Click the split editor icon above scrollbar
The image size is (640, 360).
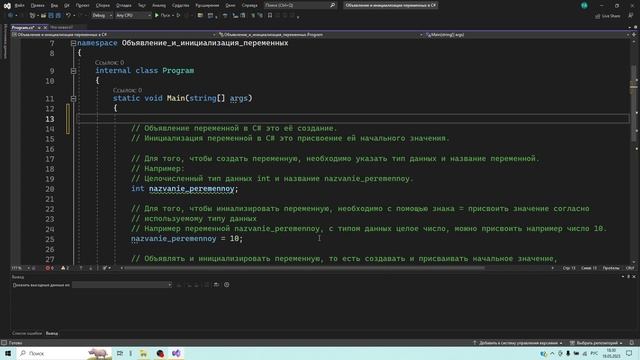(634, 35)
